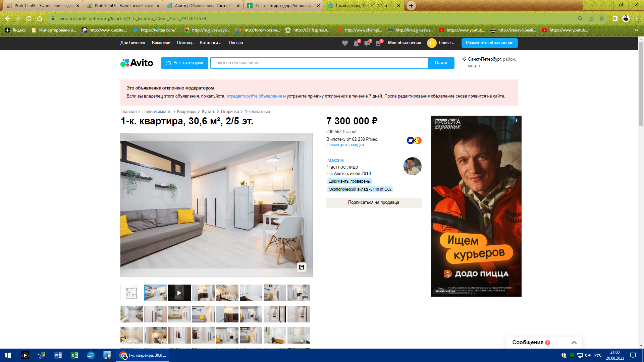Expand the Сообщения chat panel
This screenshot has width=644, height=362.
574,343
